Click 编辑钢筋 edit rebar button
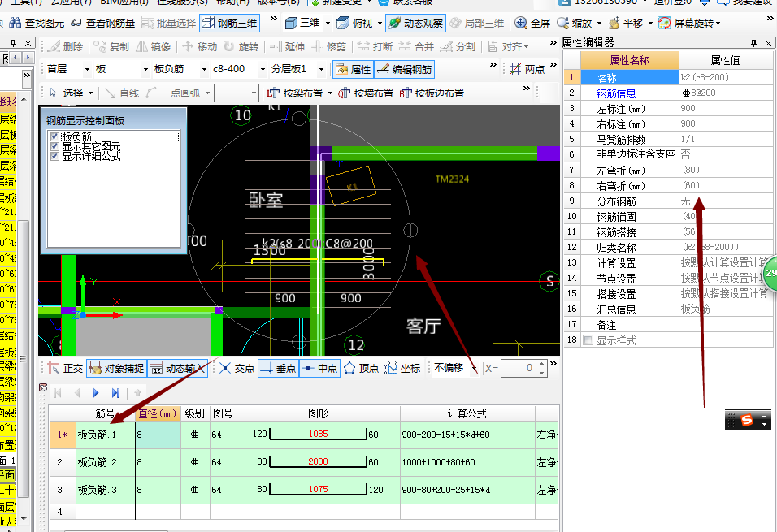The height and width of the screenshot is (532, 777). pyautogui.click(x=405, y=69)
